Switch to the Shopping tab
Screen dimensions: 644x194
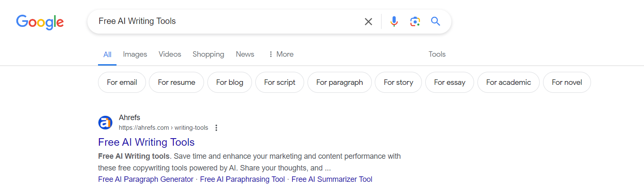(x=208, y=54)
